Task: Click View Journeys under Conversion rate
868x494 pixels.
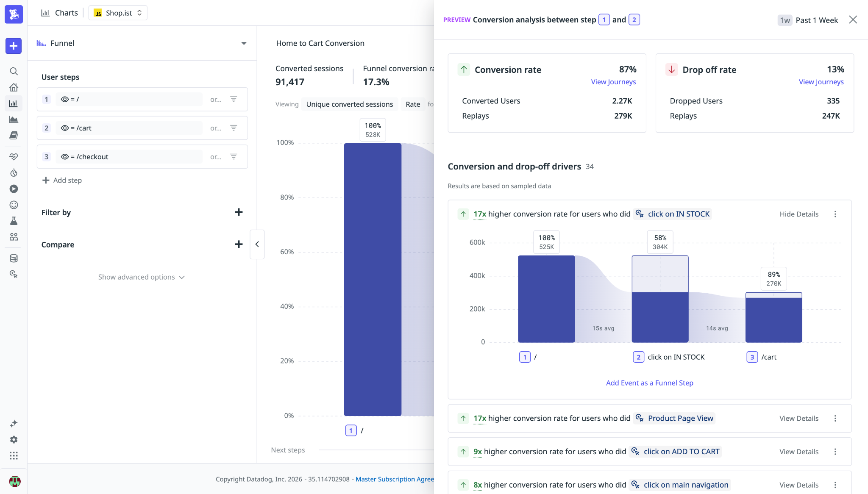Action: click(x=613, y=82)
